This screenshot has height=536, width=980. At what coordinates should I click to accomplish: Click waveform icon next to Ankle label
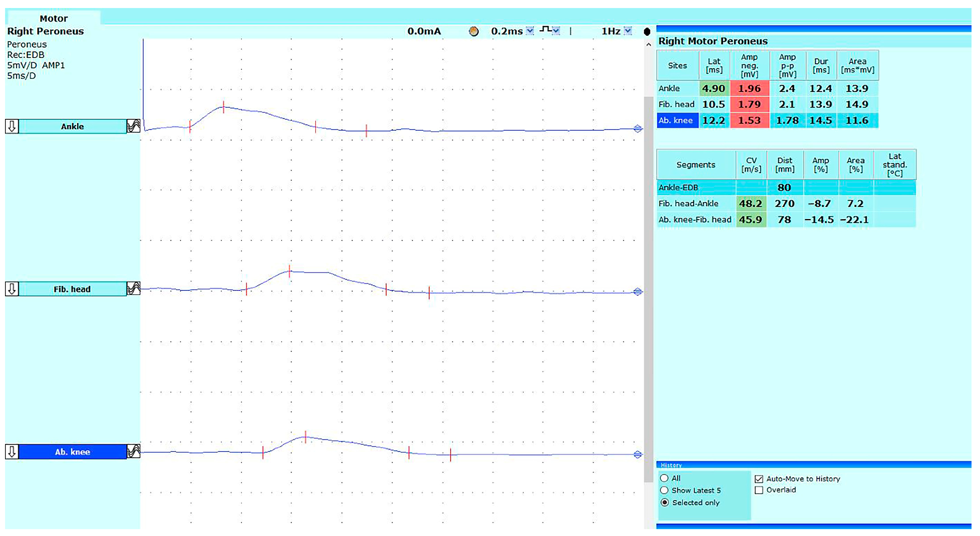[x=133, y=126]
